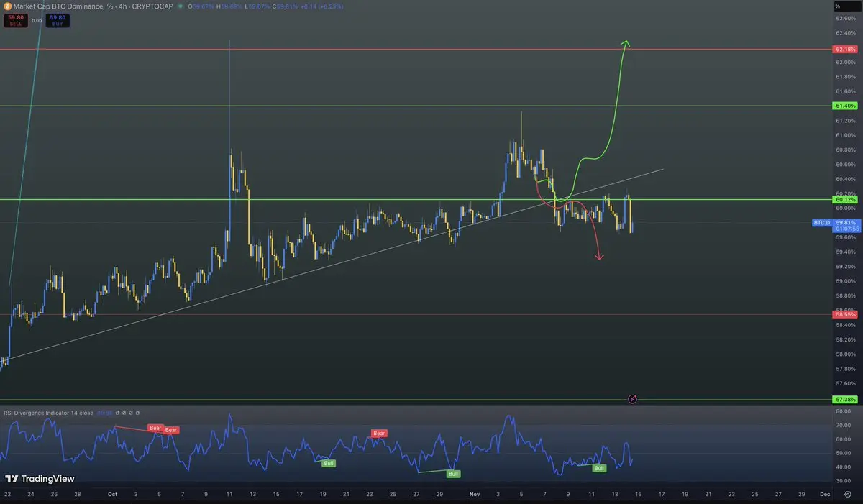Click the orange Bitcoin symbol icon
This screenshot has height=504, width=863.
click(7, 5)
